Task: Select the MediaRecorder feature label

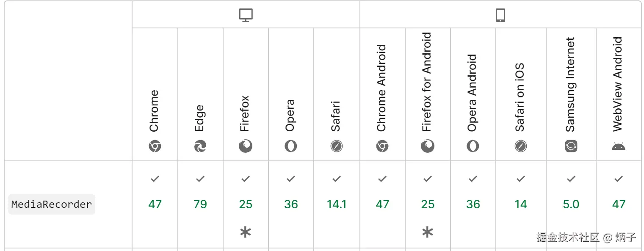Action: coord(52,204)
